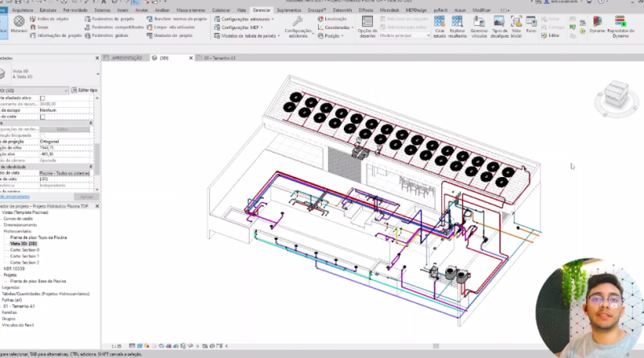644x358 pixels.
Task: Switch to the APRESENTAÇÃO view tab
Action: coord(126,58)
